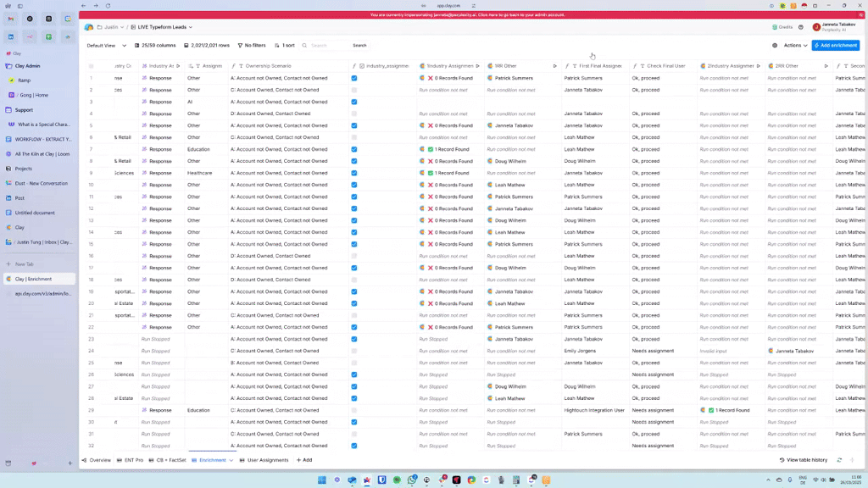The image size is (868, 488).
Task: Click the Clay logo in the header
Action: (x=89, y=27)
